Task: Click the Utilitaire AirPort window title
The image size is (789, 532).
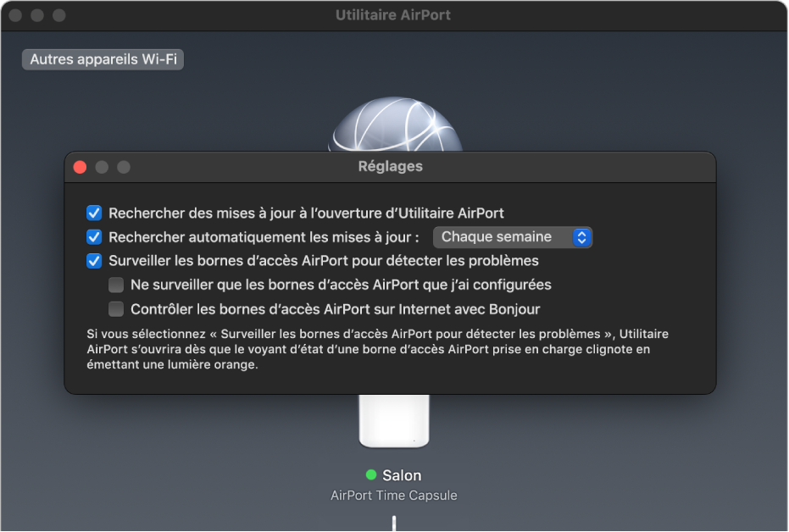Action: point(393,15)
